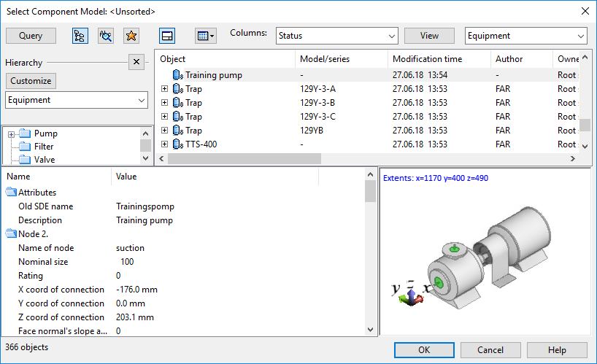Click the object list's down scroll arrow
This screenshot has width=597, height=364.
click(x=585, y=147)
